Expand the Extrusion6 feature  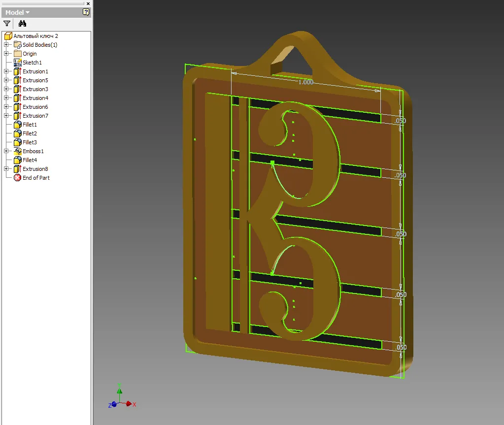(6, 107)
